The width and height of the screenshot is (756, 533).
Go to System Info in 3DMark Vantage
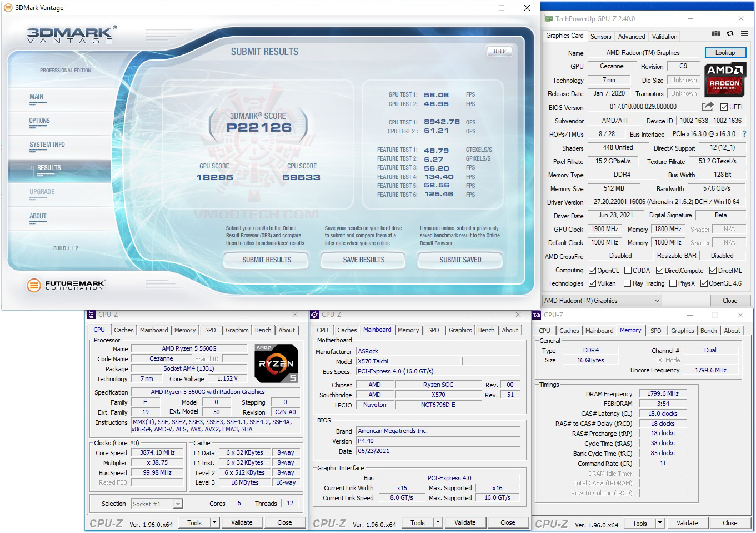click(47, 145)
